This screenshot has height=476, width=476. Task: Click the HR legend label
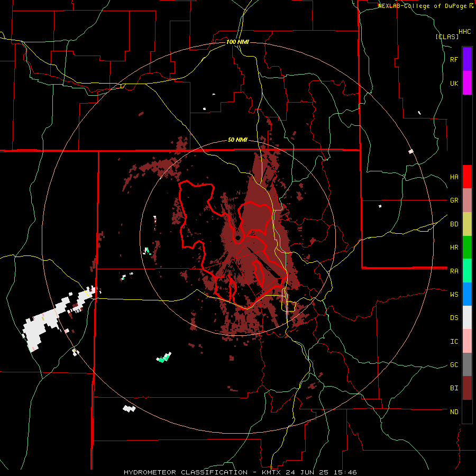[x=454, y=248]
